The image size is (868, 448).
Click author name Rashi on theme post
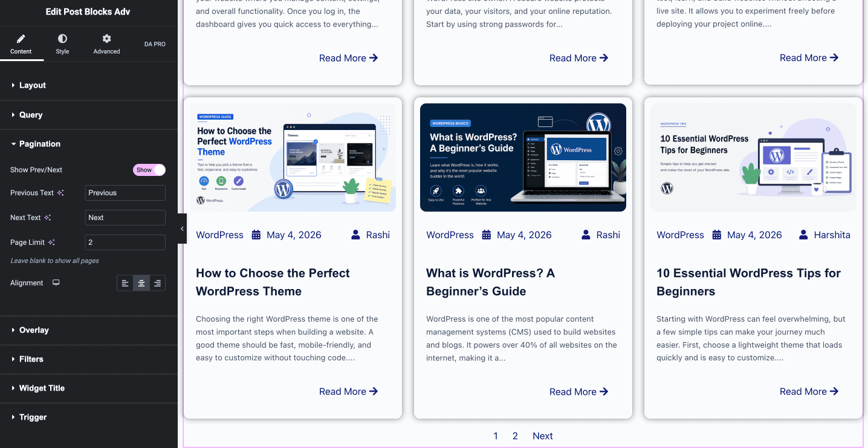click(x=378, y=235)
